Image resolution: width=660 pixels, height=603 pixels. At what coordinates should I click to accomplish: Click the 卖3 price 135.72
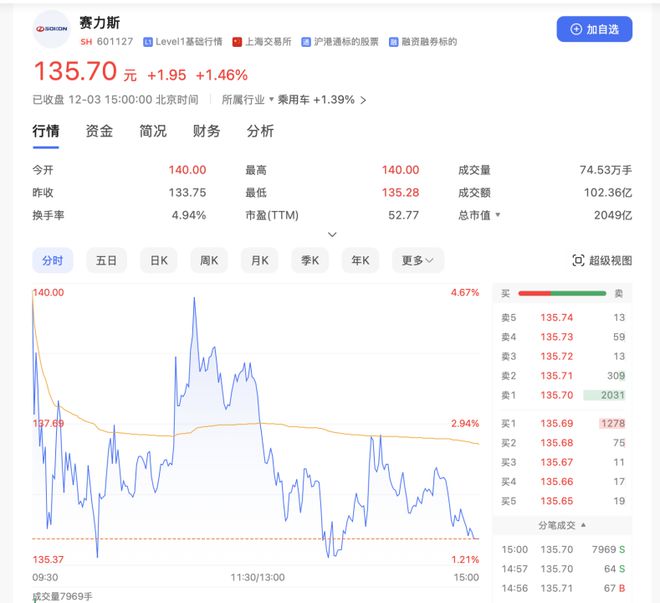556,356
